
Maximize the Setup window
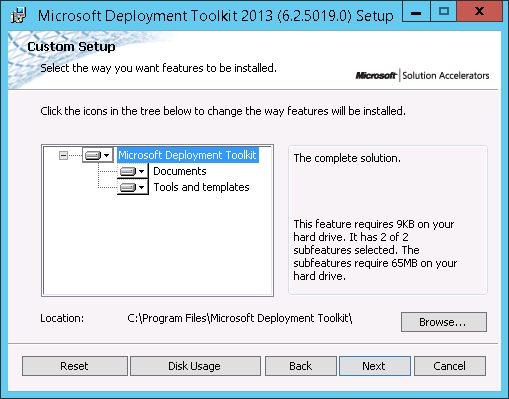click(444, 12)
